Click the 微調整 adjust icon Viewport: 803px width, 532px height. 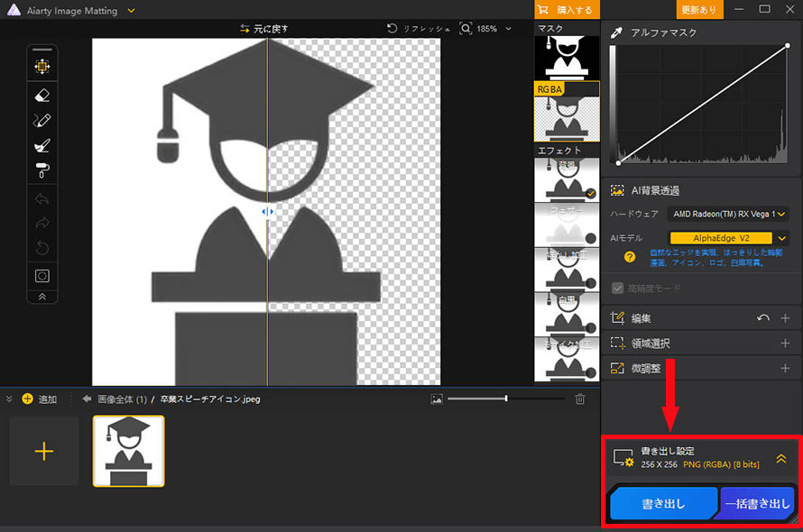pos(617,368)
